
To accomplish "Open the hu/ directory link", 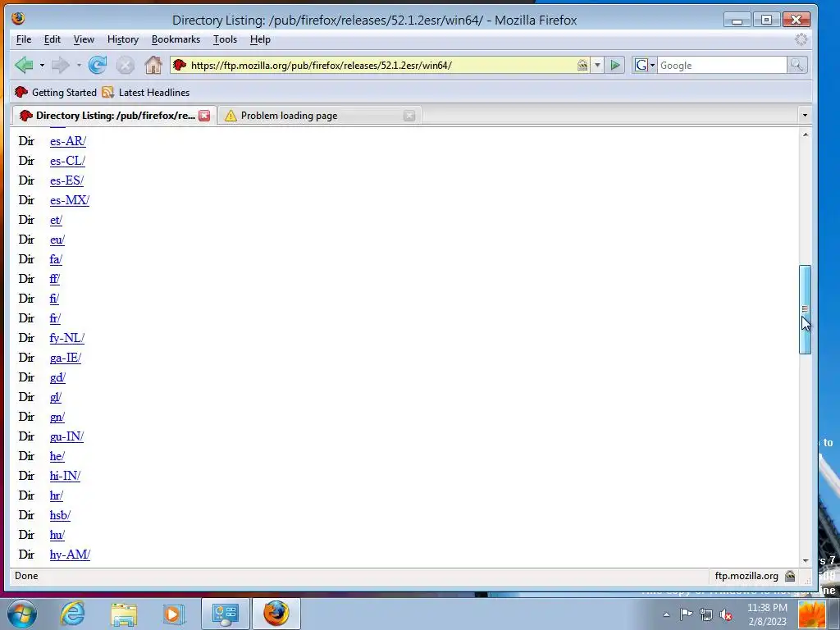I will click(x=57, y=535).
